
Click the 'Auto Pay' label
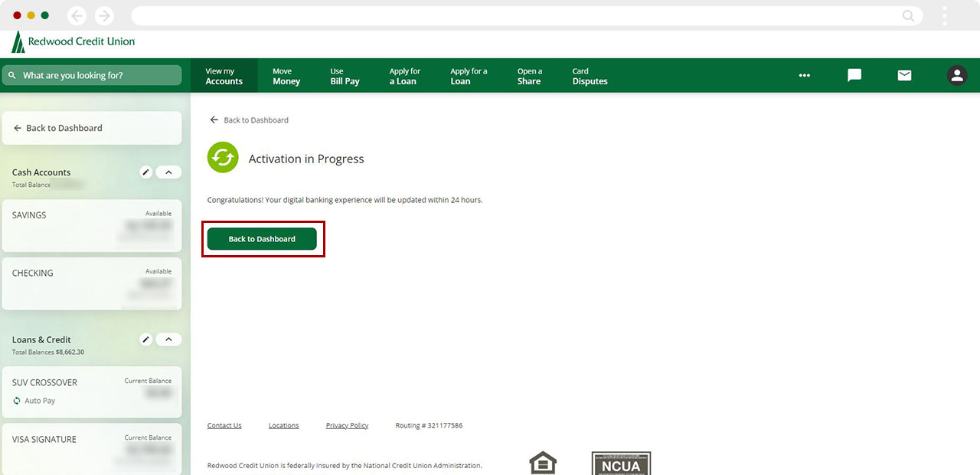tap(40, 401)
